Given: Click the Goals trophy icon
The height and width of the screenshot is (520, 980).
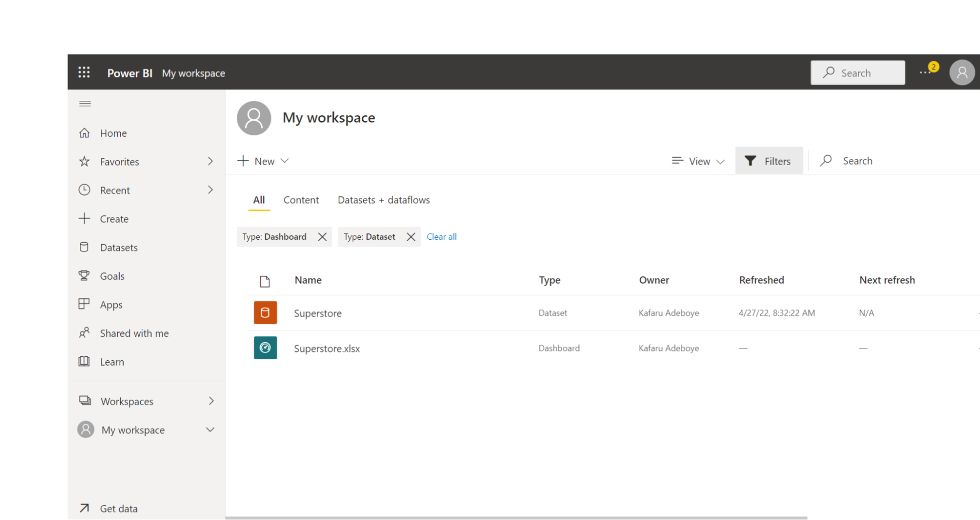Looking at the screenshot, I should coord(84,275).
